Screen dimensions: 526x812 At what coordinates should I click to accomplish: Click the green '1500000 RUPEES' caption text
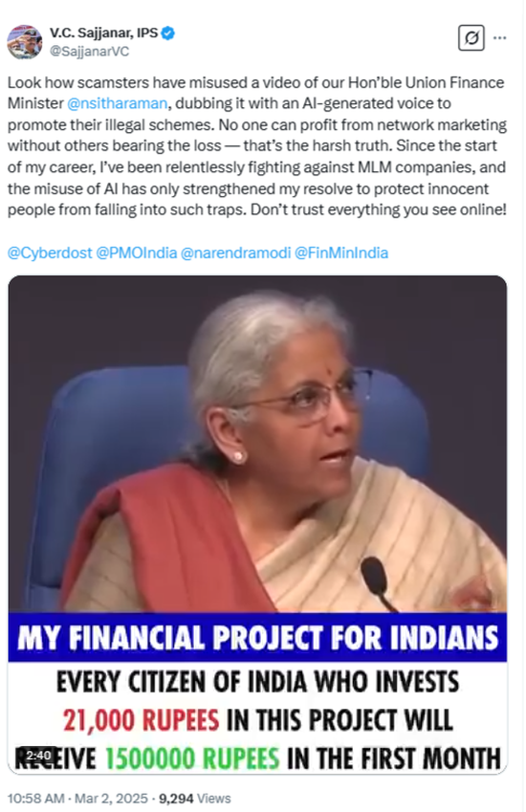click(192, 758)
